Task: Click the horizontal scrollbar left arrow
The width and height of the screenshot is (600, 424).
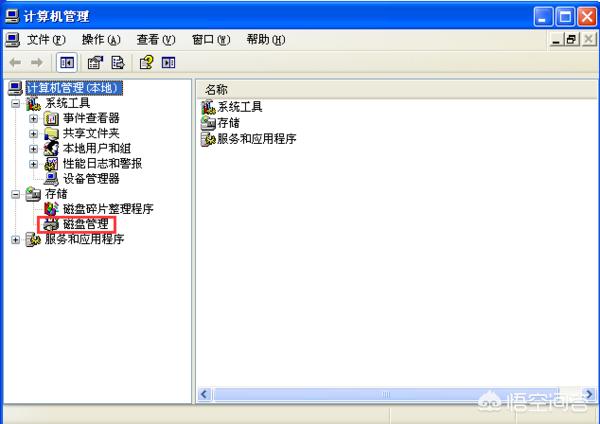Action: [204, 395]
